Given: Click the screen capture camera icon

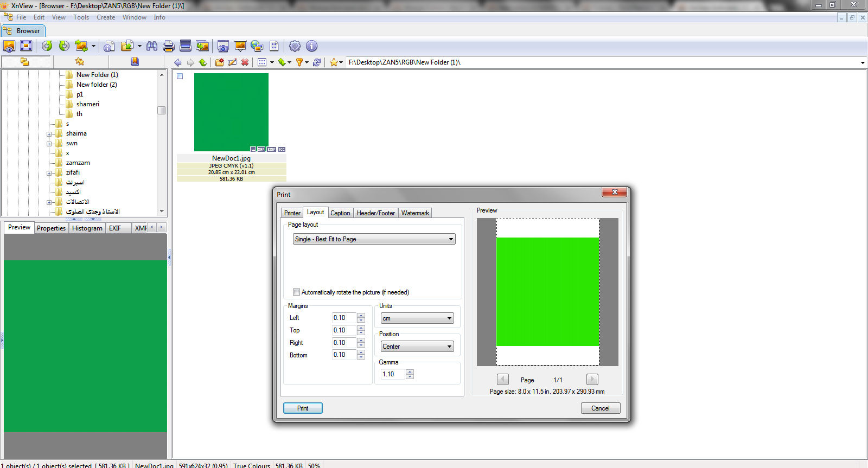Looking at the screenshot, I should pos(223,46).
